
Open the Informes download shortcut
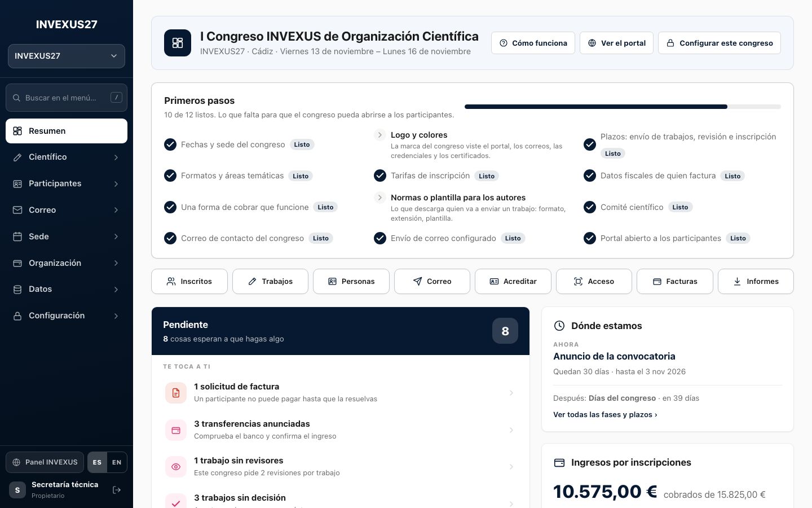coord(756,281)
